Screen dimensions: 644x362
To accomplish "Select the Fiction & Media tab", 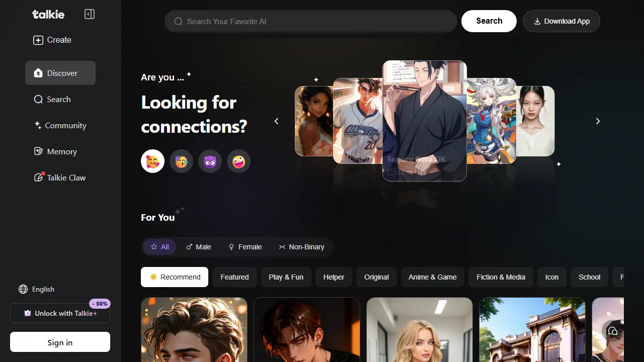I will [501, 277].
